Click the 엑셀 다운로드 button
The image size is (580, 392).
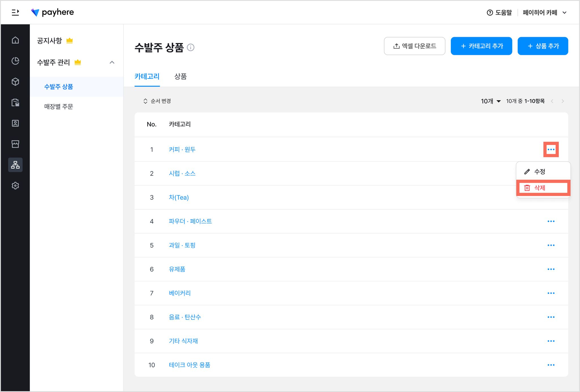point(415,46)
